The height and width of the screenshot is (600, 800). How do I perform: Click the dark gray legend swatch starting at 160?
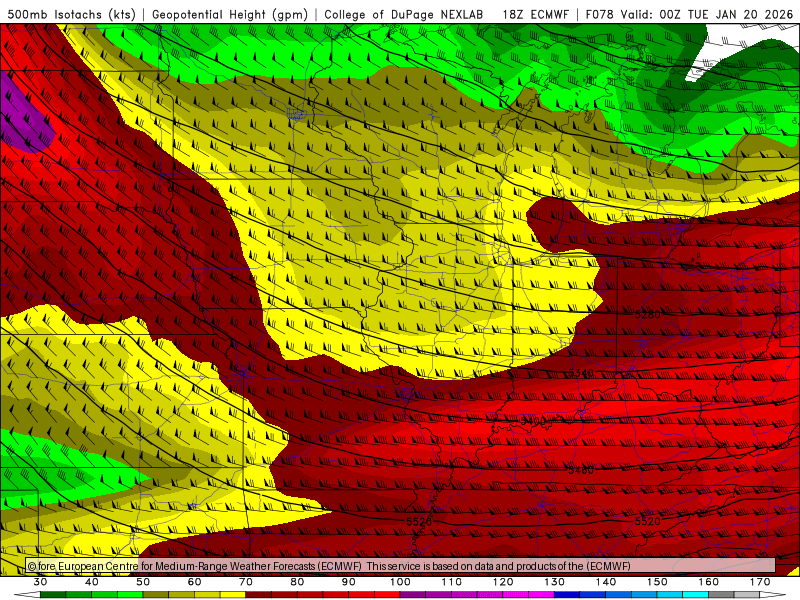click(x=721, y=595)
